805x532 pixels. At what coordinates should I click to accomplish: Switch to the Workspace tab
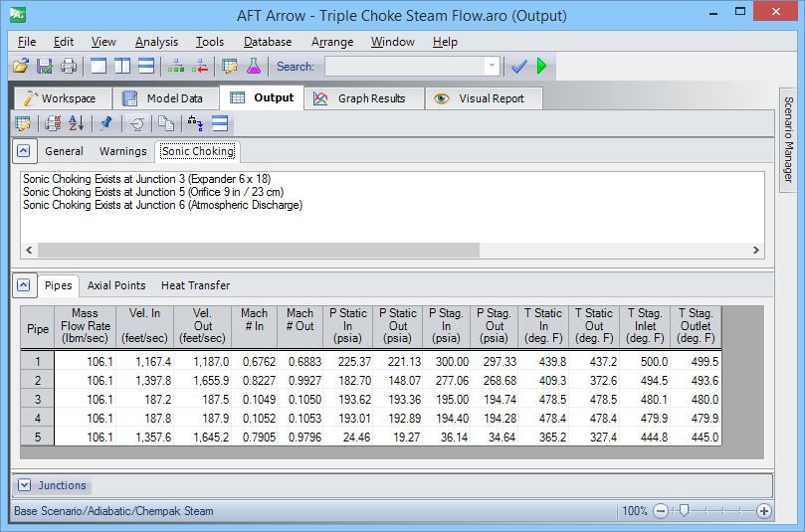pyautogui.click(x=62, y=98)
